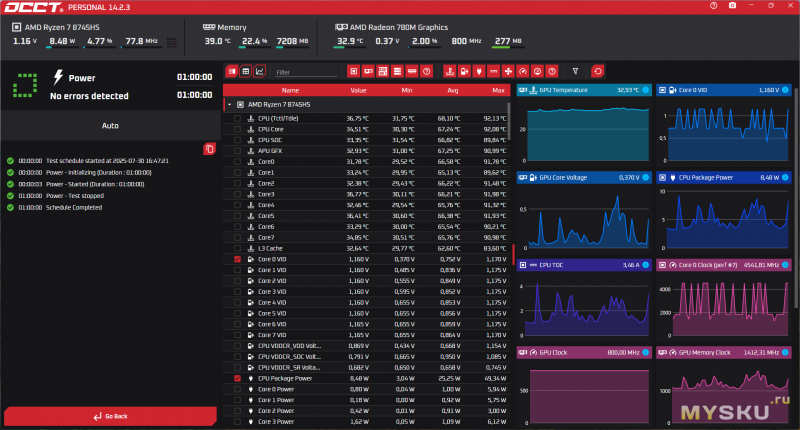The image size is (800, 430).
Task: Toggle the memory module filter icon
Action: pos(412,71)
